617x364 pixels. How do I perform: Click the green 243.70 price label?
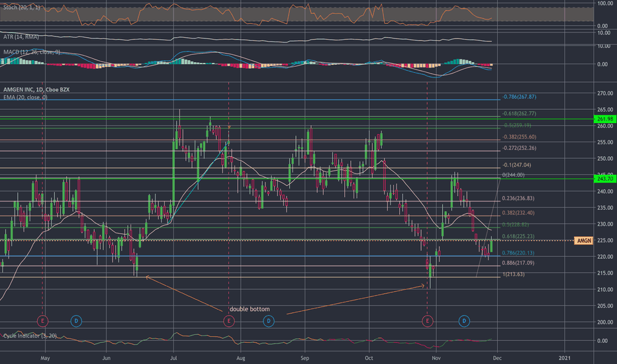605,179
